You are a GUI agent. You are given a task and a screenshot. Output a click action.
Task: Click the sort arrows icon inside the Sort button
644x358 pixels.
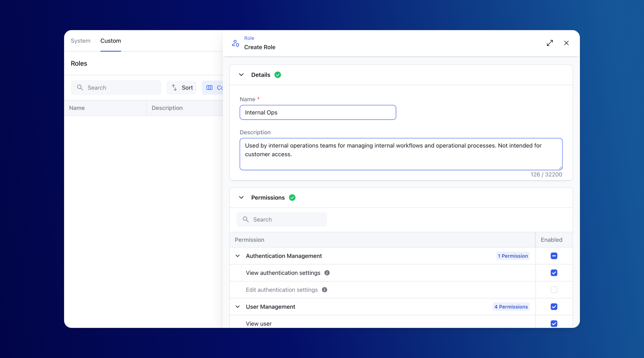coord(174,87)
